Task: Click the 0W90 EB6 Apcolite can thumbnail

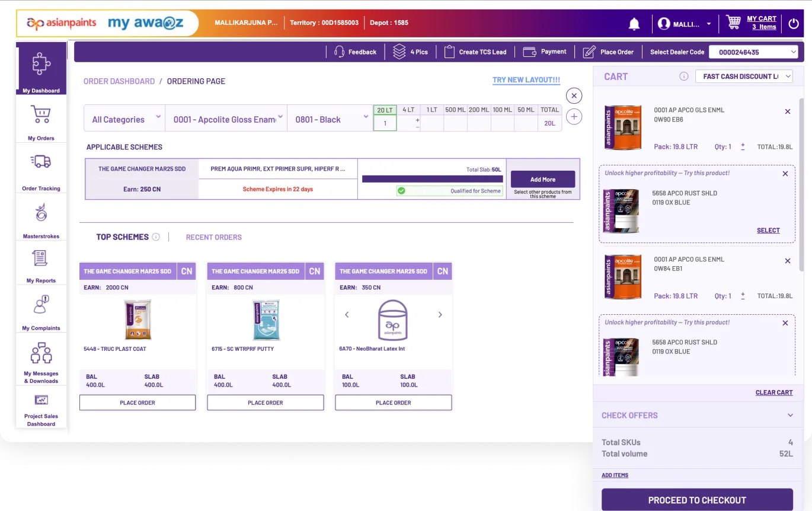Action: pos(623,127)
